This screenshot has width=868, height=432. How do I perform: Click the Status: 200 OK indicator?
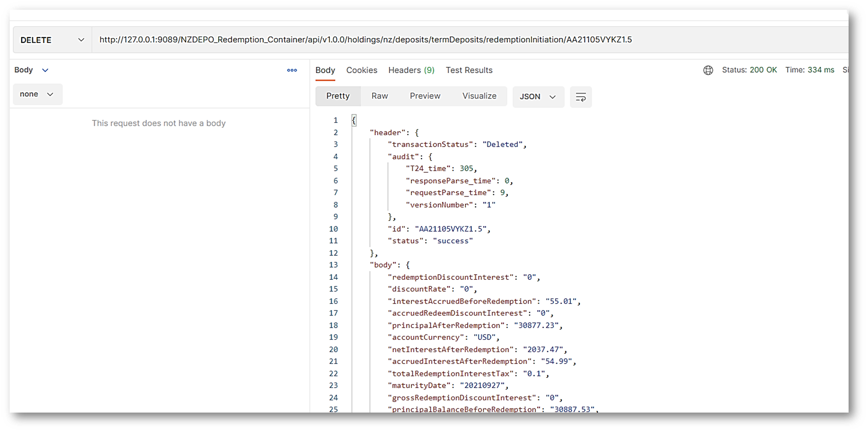click(749, 70)
